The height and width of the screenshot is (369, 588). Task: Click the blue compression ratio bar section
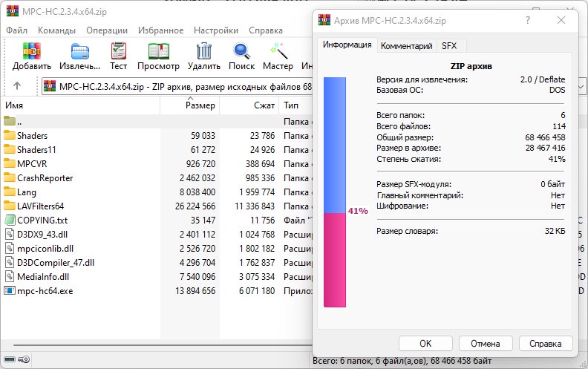(335, 145)
